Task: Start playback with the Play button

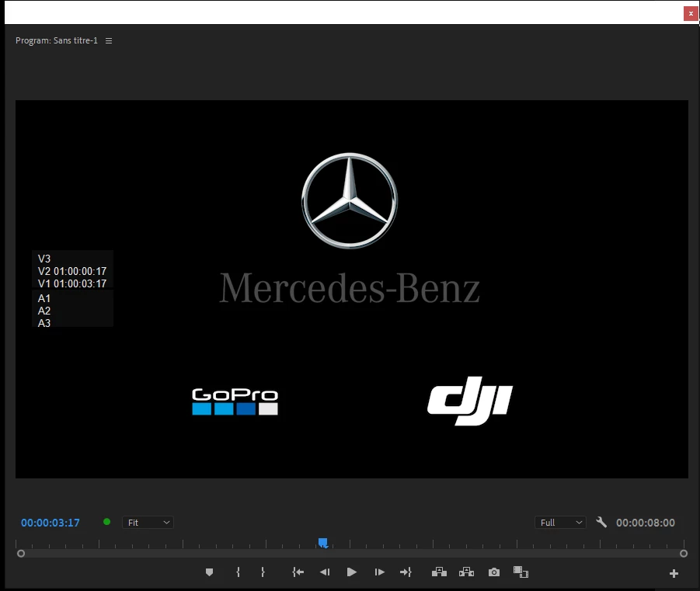Action: tap(352, 572)
